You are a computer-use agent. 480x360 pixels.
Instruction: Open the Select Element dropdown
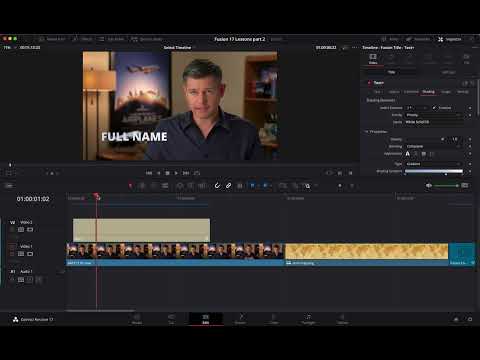(417, 108)
